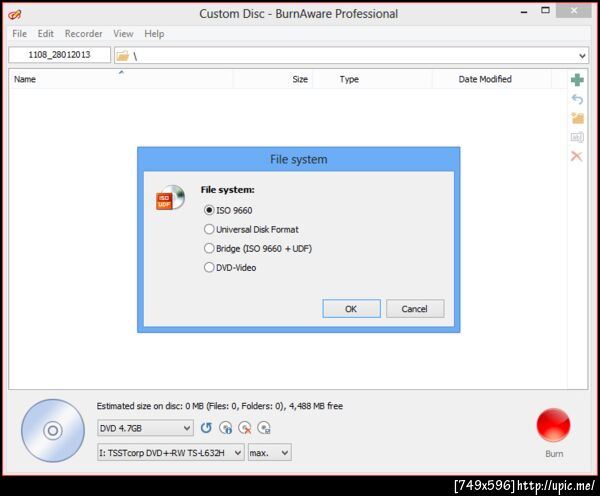The image size is (600, 496).
Task: Open the disc info icon
Action: (226, 427)
